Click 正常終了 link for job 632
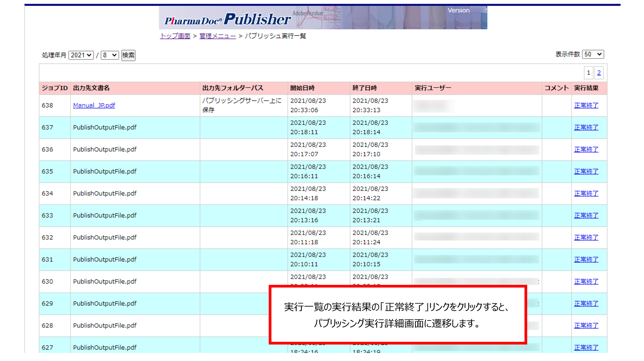The width and height of the screenshot is (644, 361). coord(586,237)
